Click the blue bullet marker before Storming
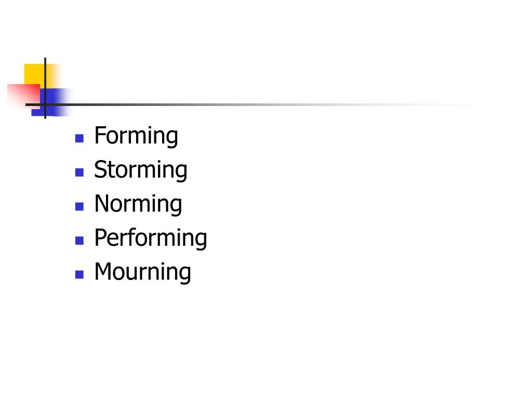 tap(79, 172)
